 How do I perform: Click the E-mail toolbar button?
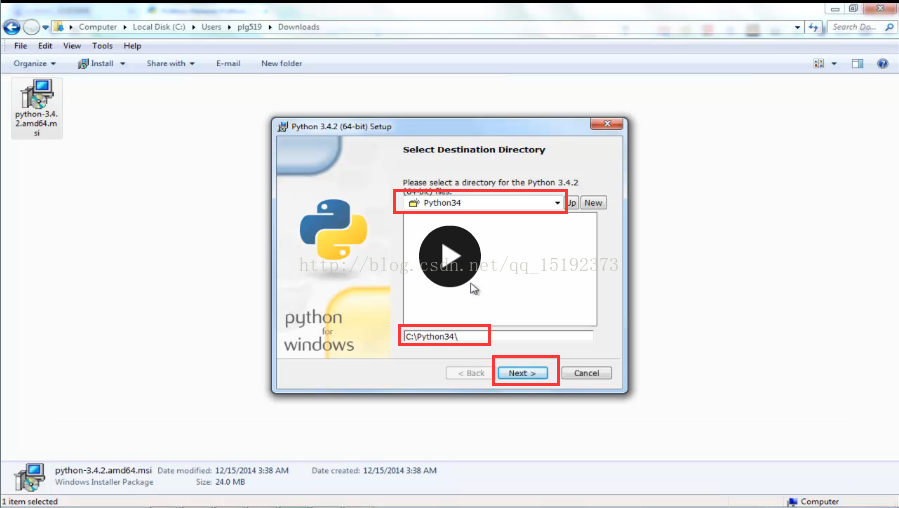tap(228, 64)
